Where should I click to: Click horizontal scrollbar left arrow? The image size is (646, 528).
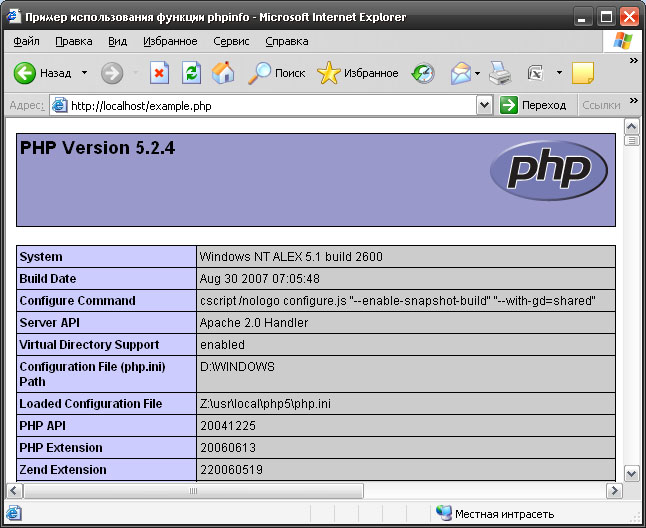coord(14,491)
